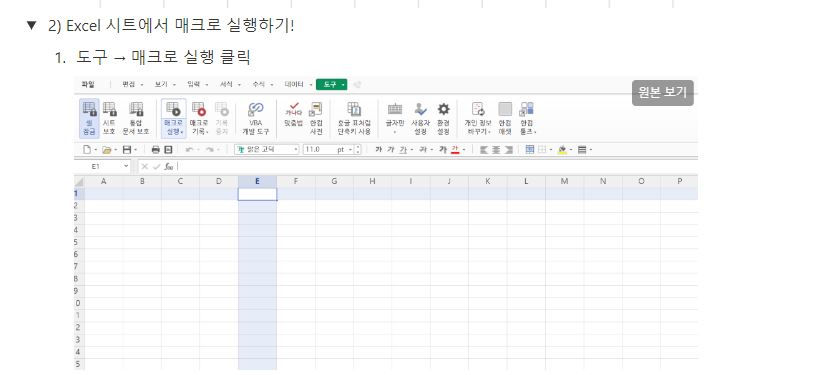Toggle bold 가 formatting
Image resolution: width=825 pixels, height=375 pixels.
click(378, 150)
